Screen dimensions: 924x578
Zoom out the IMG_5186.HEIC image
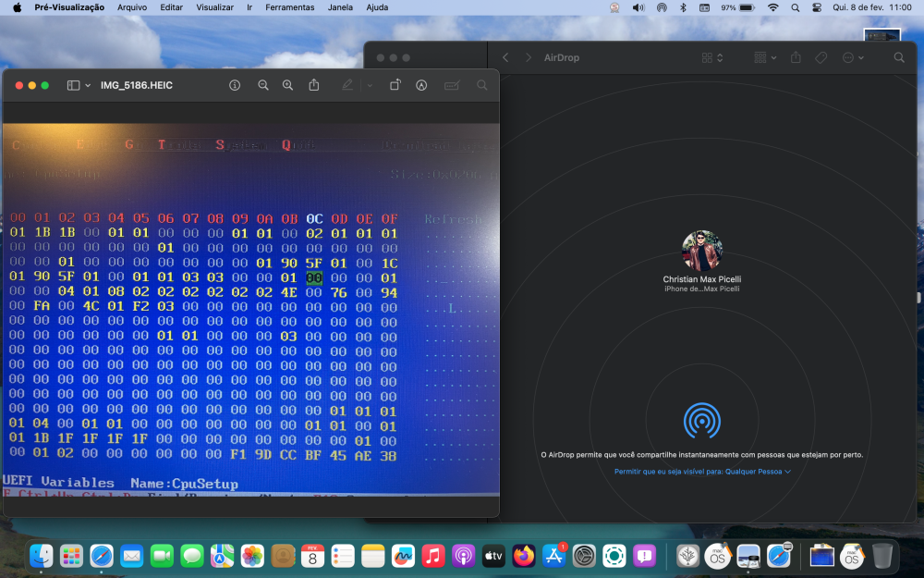[x=263, y=85]
